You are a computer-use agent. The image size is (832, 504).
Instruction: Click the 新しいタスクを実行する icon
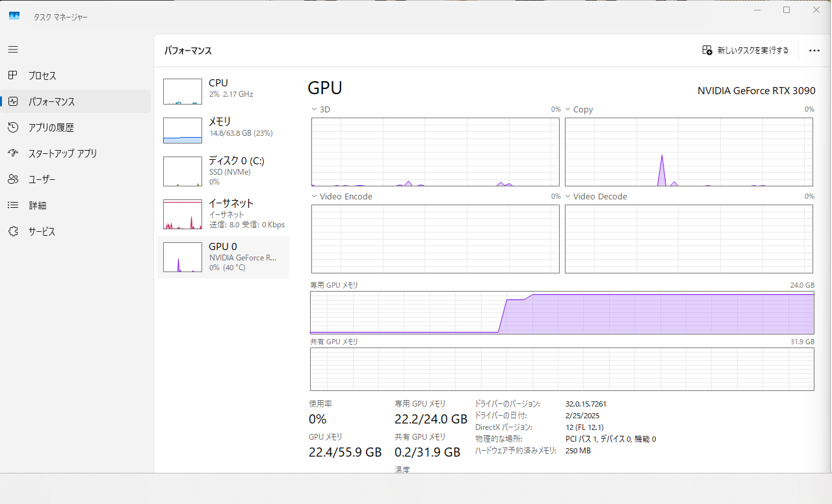707,50
